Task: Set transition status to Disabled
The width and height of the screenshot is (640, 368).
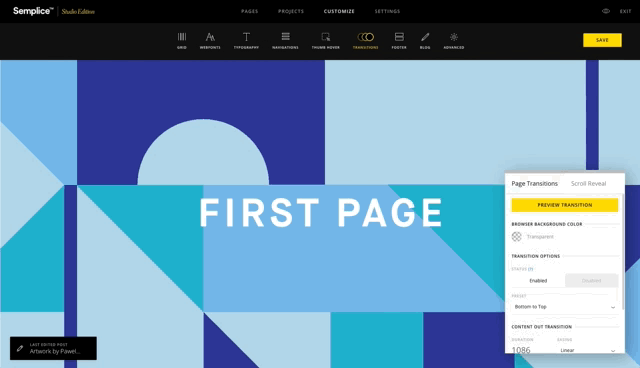Action: [591, 281]
